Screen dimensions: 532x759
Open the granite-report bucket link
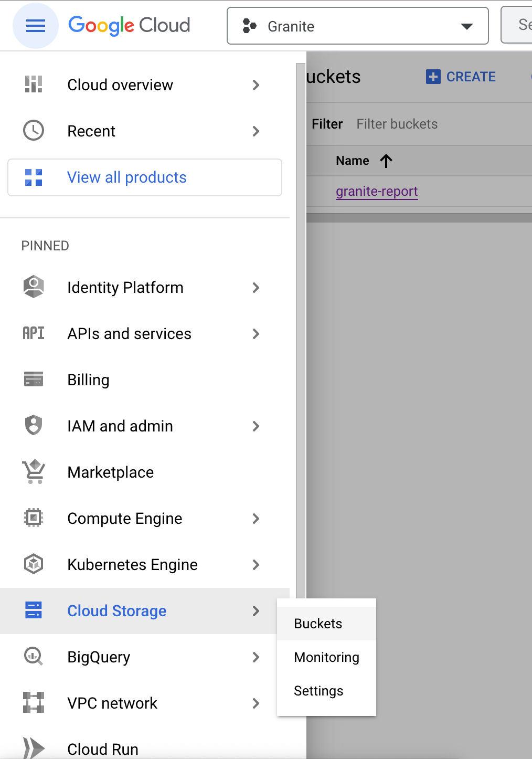click(x=377, y=191)
